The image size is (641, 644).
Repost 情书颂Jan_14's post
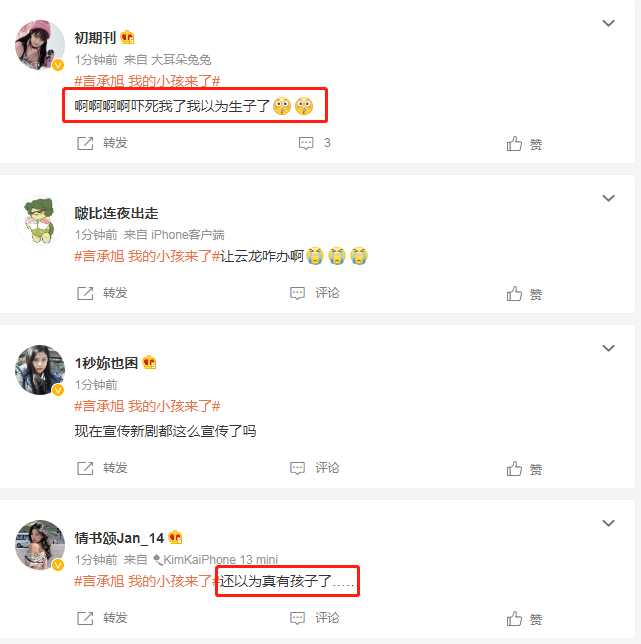[x=102, y=618]
